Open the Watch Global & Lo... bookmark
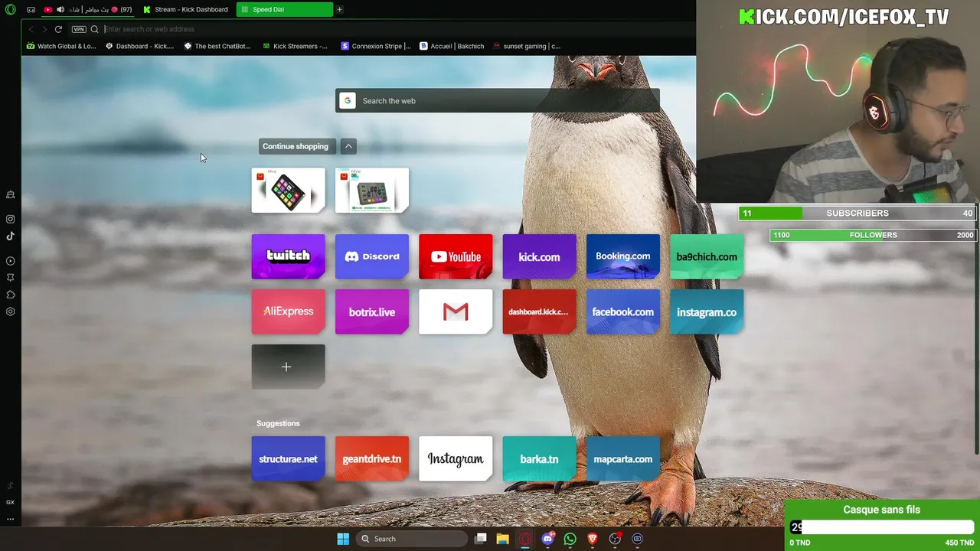The width and height of the screenshot is (980, 551). [x=61, y=46]
